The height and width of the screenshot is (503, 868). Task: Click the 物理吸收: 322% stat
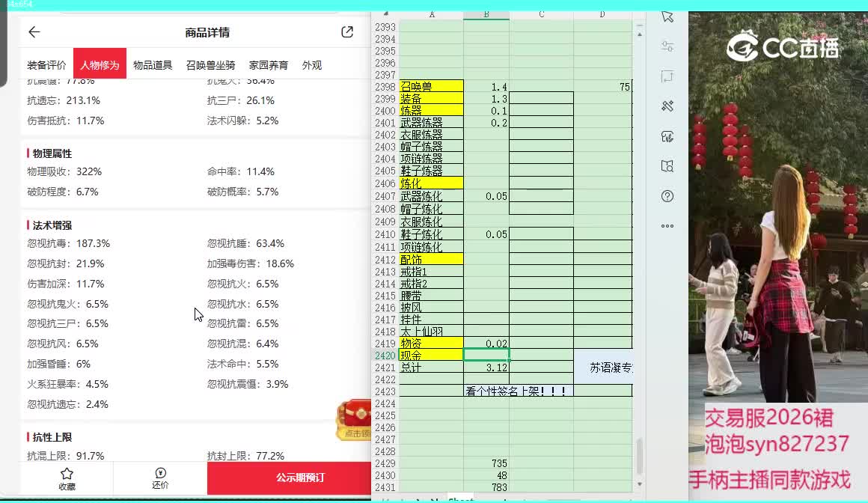(64, 171)
